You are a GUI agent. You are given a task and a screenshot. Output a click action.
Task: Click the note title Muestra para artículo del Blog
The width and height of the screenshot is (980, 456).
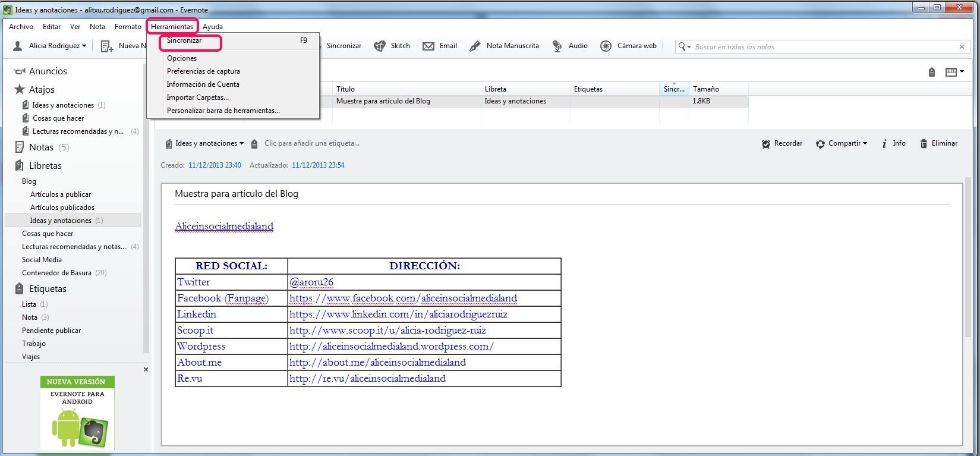pyautogui.click(x=237, y=194)
